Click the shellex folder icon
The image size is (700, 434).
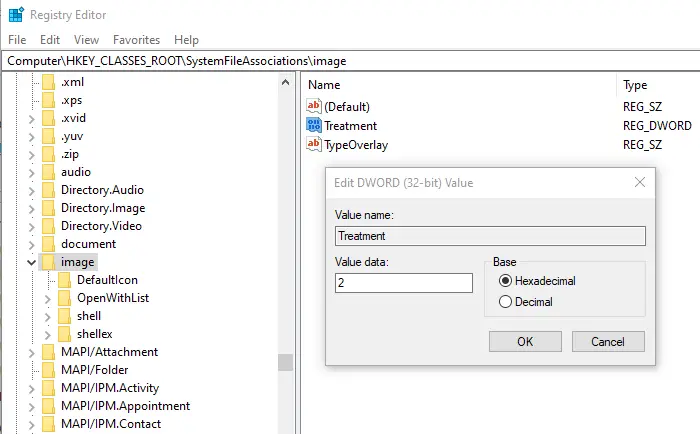pyautogui.click(x=66, y=334)
